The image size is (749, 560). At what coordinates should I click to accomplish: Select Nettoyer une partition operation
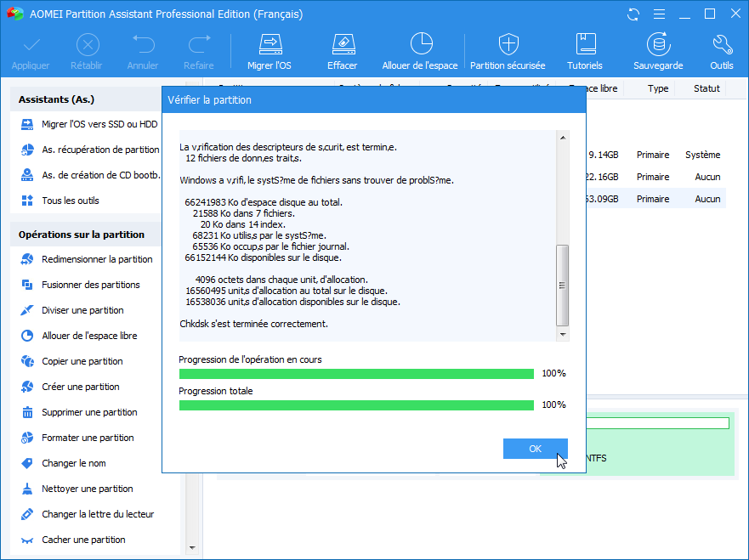click(x=77, y=489)
